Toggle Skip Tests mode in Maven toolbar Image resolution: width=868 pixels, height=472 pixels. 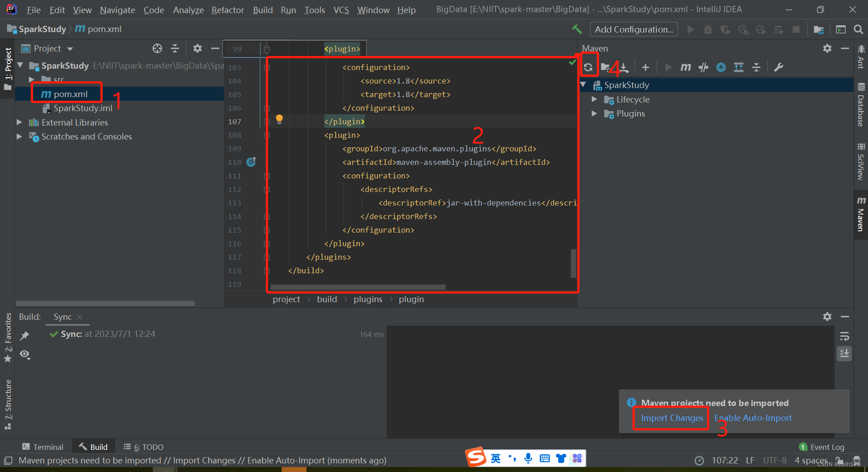pyautogui.click(x=721, y=67)
